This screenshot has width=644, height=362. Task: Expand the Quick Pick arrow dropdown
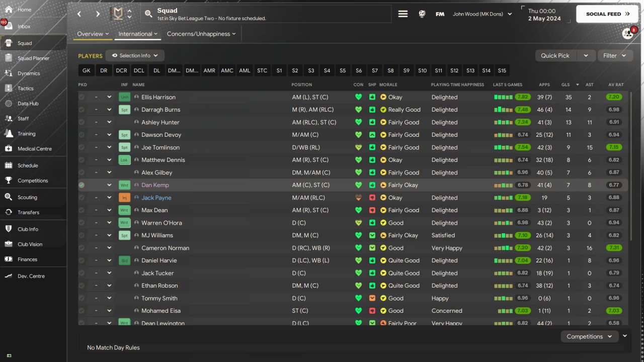[x=586, y=56]
